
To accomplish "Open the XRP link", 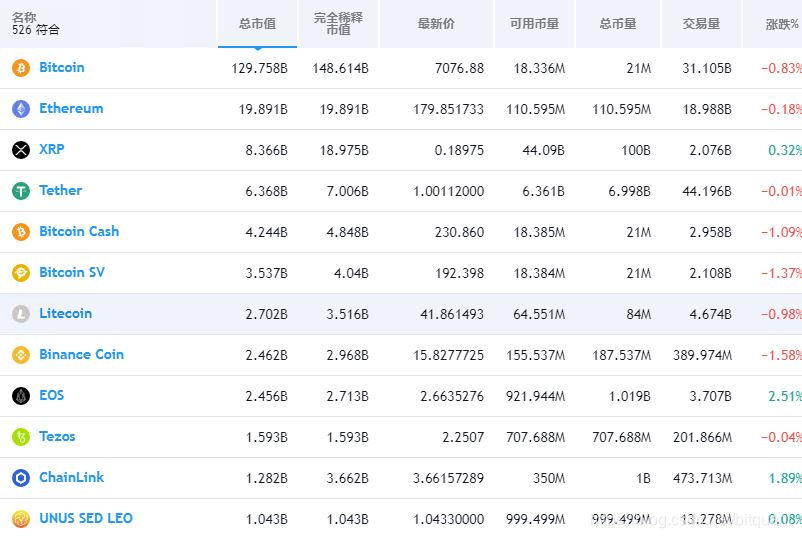I will click(x=52, y=149).
